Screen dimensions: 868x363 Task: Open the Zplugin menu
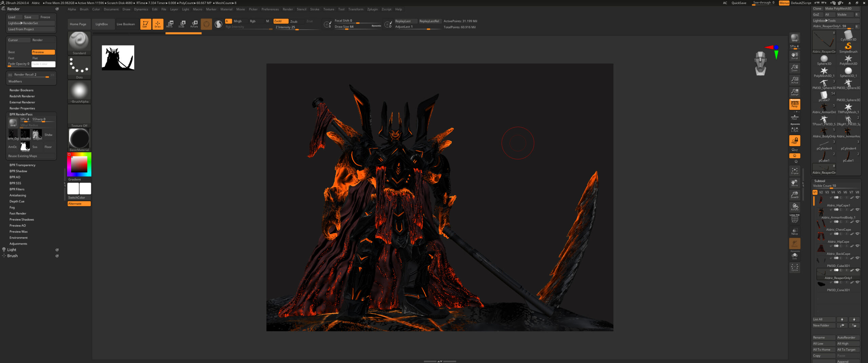(x=372, y=9)
